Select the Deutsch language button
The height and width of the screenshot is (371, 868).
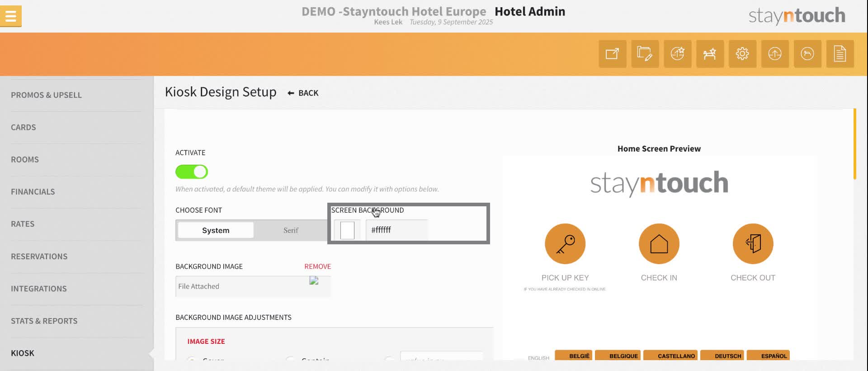pos(722,356)
